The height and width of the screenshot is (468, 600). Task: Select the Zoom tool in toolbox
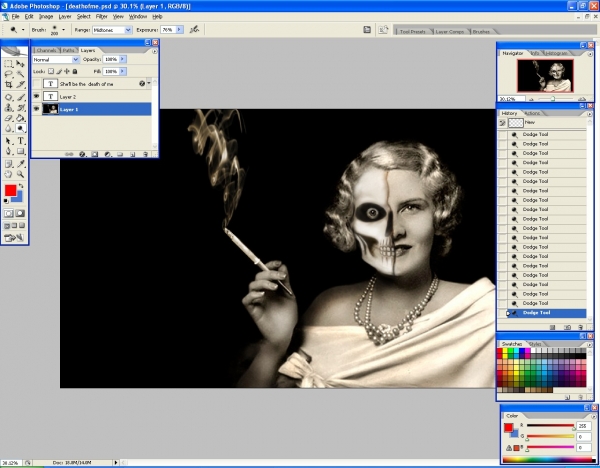pyautogui.click(x=20, y=174)
